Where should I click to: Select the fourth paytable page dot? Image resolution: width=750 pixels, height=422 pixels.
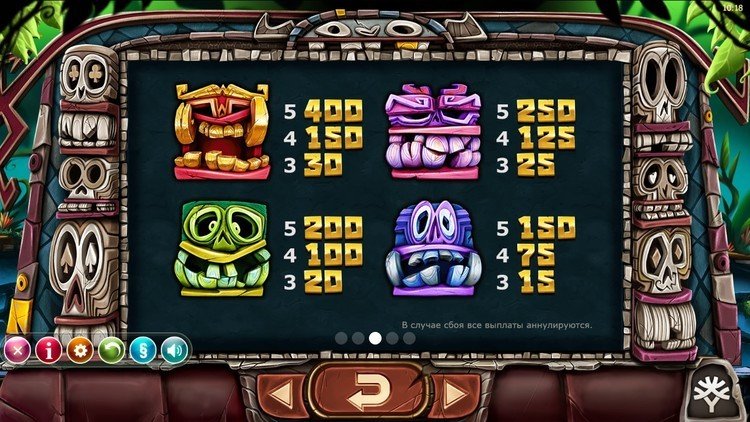(x=392, y=338)
